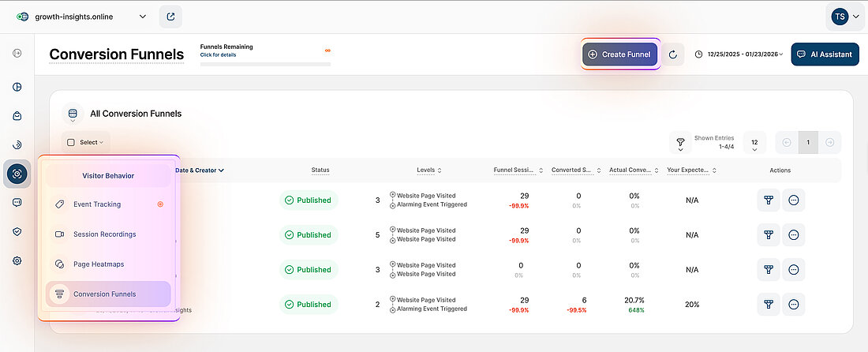
Task: Open the radar sidebar icon
Action: click(x=17, y=145)
